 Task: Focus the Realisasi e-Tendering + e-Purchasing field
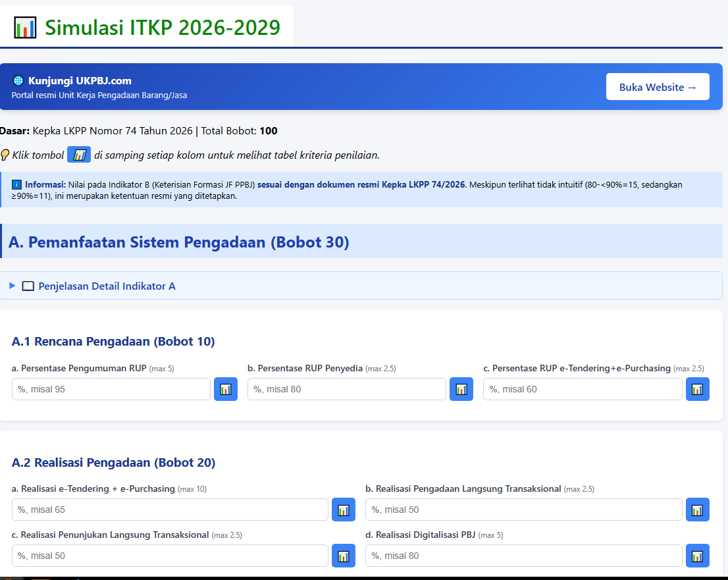pos(170,510)
